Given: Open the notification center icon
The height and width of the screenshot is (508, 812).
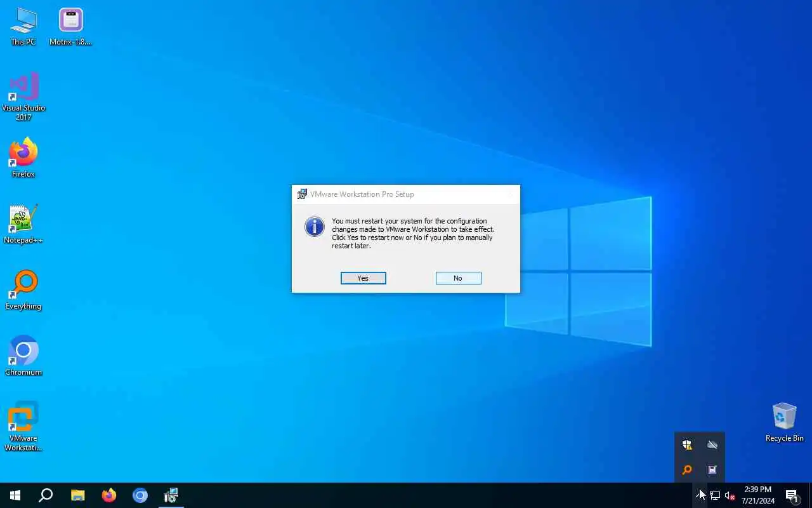Looking at the screenshot, I should (792, 495).
